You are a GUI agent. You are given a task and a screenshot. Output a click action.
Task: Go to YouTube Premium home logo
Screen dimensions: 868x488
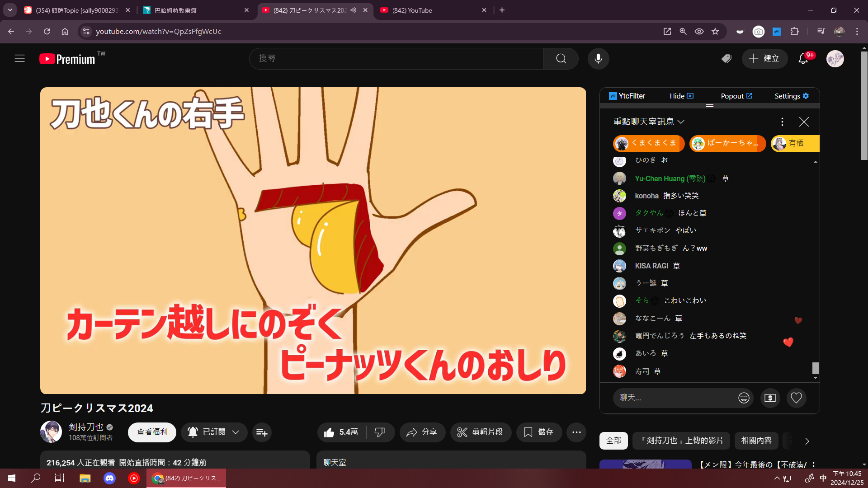(67, 59)
